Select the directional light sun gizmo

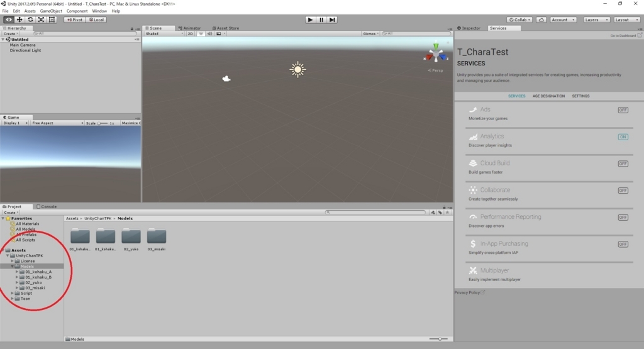tap(297, 69)
